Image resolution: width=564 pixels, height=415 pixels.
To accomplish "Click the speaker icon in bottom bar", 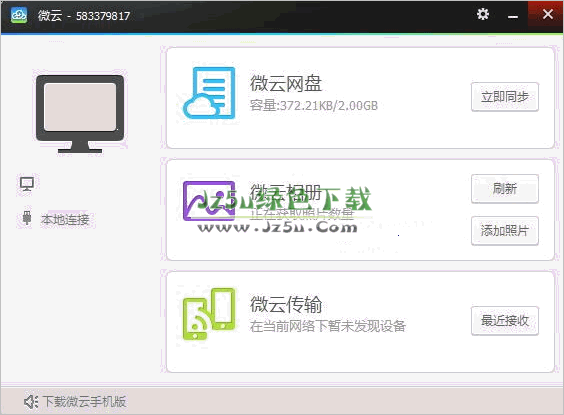I will click(31, 401).
